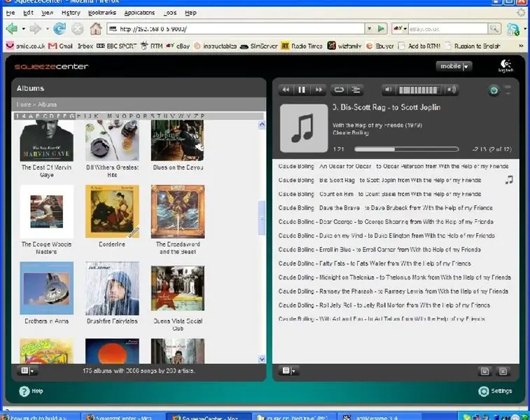Expand the album view mode dropdown

pos(27,371)
